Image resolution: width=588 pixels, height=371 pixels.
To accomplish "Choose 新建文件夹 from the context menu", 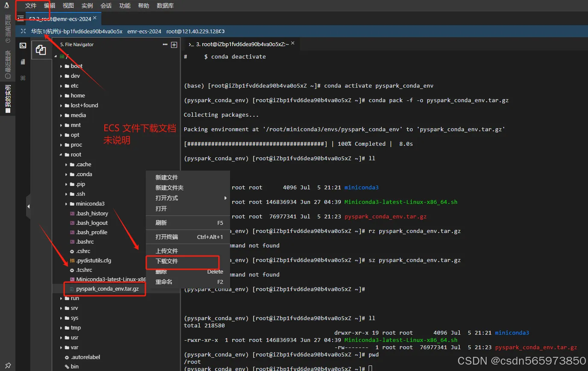I will (x=188, y=188).
